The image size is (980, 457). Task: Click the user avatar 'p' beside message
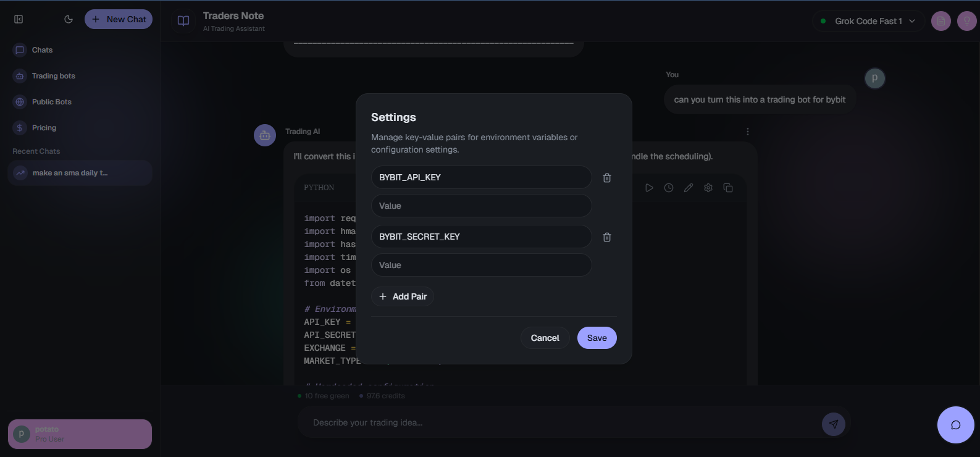click(x=874, y=78)
